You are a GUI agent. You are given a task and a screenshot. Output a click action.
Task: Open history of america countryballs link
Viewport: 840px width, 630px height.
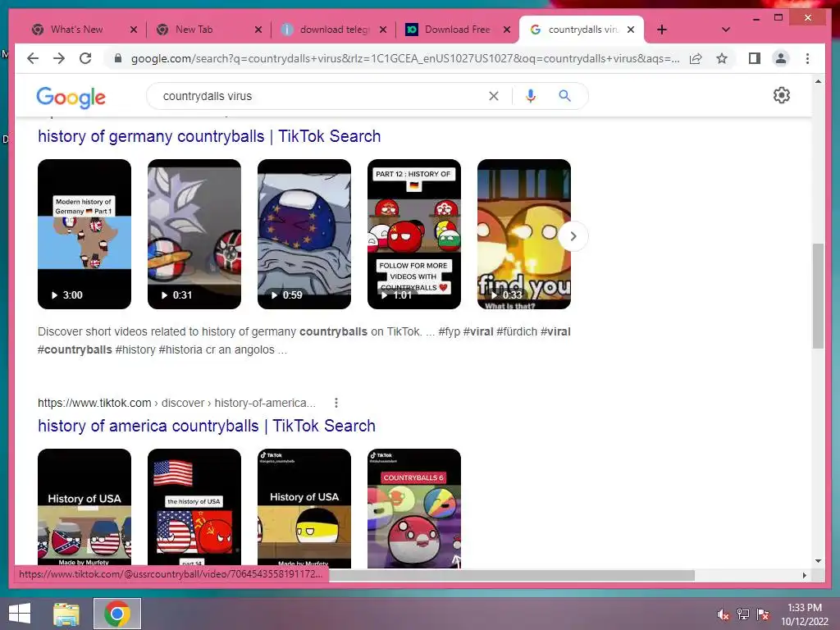pyautogui.click(x=206, y=426)
